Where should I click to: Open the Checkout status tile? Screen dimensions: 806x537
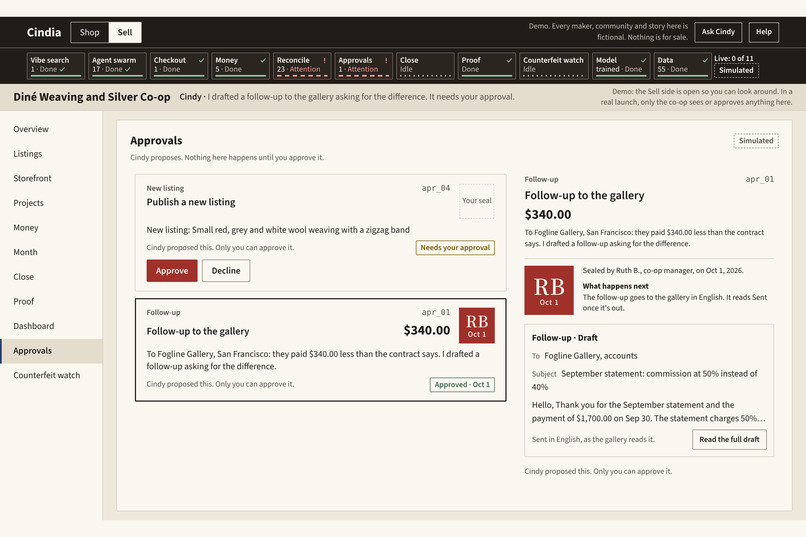click(179, 65)
